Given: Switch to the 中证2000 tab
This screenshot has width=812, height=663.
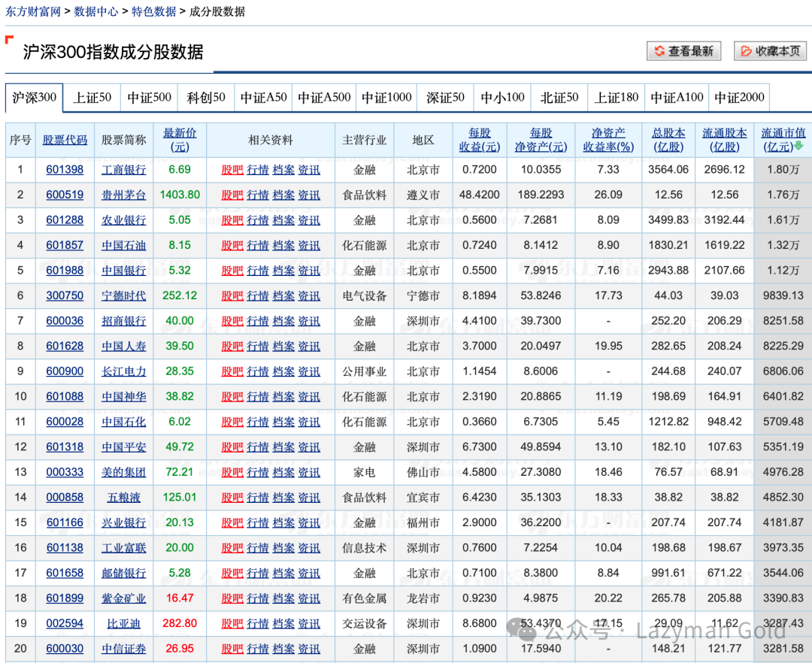Looking at the screenshot, I should coord(739,97).
